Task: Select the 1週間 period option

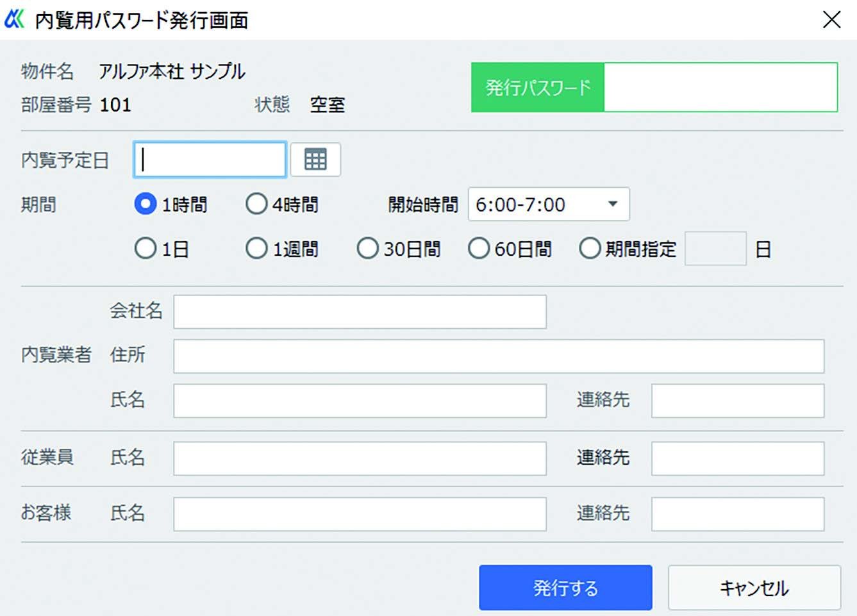Action: click(x=256, y=248)
